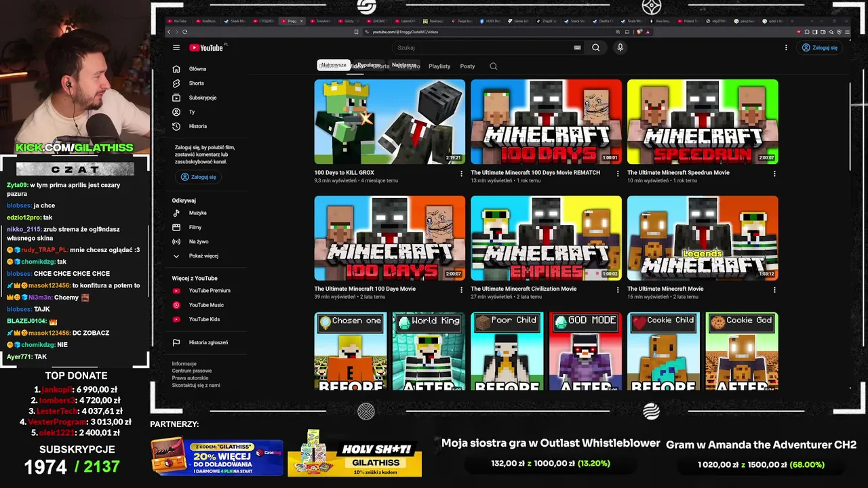Screen dimensions: 868x488
Task: Search within the channel using magnifier icon
Action: point(493,66)
